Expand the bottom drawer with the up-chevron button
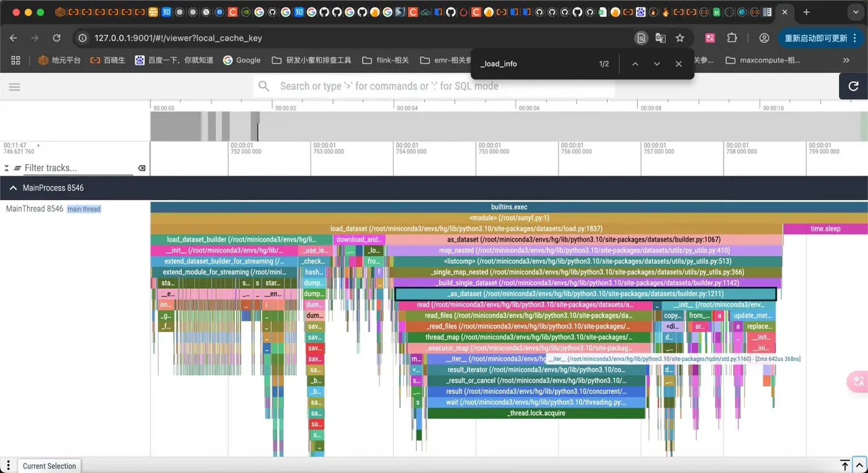Image resolution: width=868 pixels, height=473 pixels. pos(859,465)
